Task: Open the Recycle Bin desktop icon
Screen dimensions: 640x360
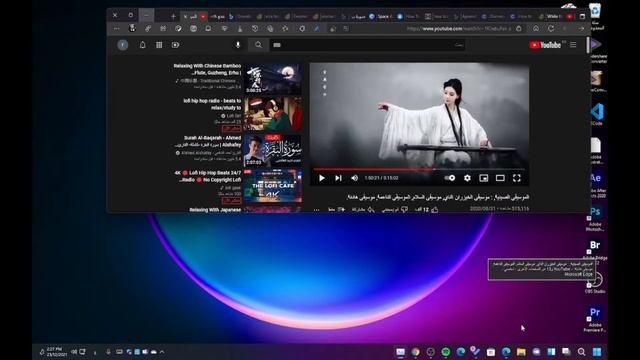Action: (x=596, y=16)
